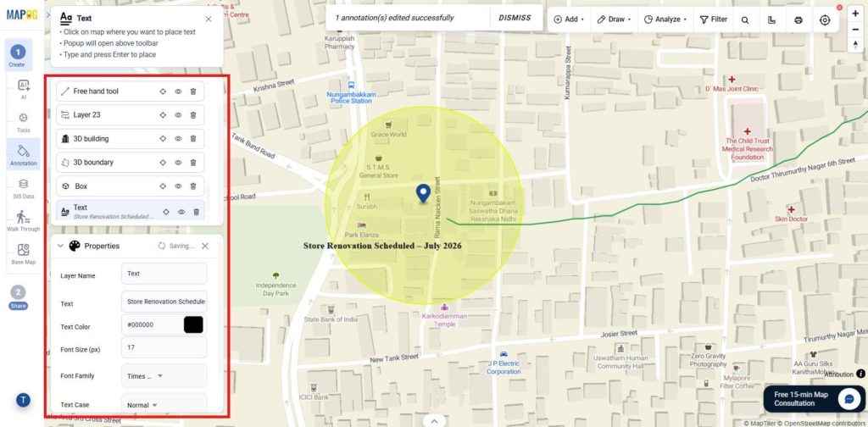
Task: Hide the Free hand tool layer
Action: [x=178, y=91]
